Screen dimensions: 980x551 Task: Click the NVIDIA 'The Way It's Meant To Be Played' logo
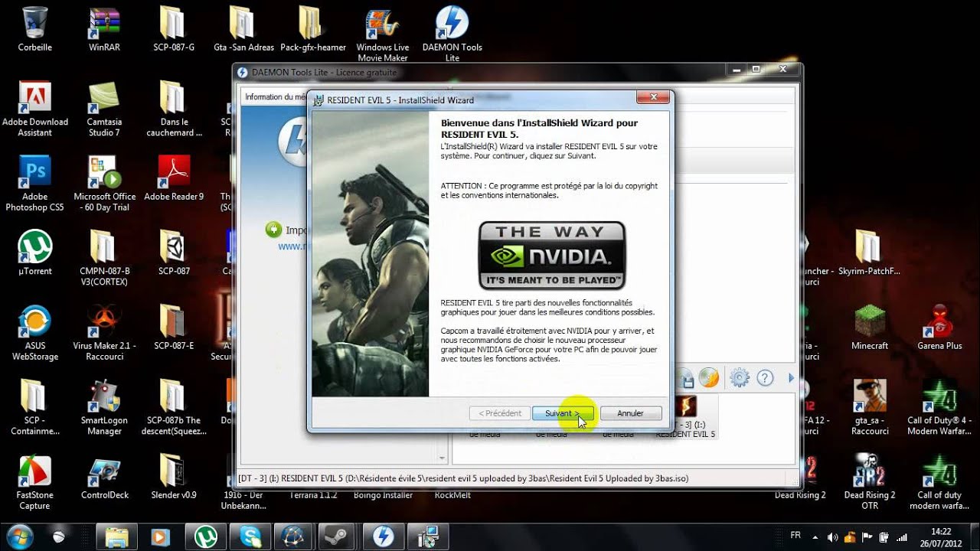pyautogui.click(x=552, y=256)
